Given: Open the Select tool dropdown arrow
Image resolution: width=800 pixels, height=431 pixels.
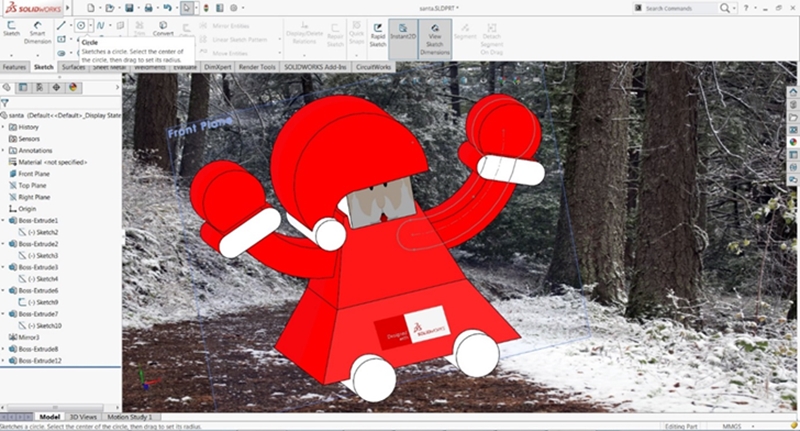Looking at the screenshot, I should point(196,8).
